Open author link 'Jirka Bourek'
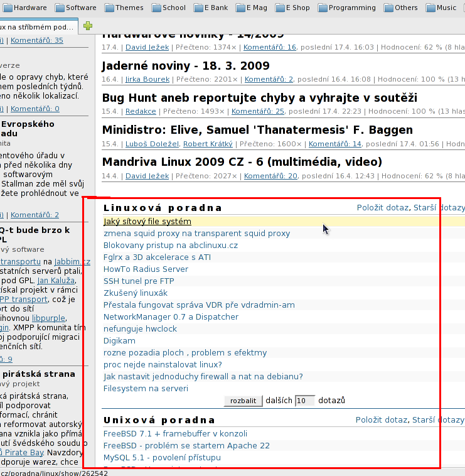Screen dimensions: 465x476 pyautogui.click(x=147, y=79)
